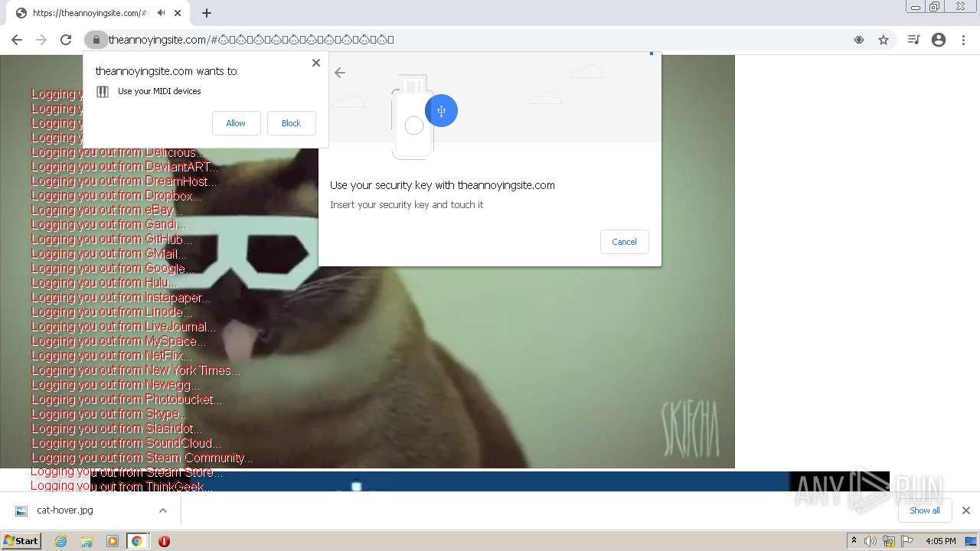This screenshot has height=551, width=980.
Task: Select the Chrome taskbar button
Action: coord(137,541)
